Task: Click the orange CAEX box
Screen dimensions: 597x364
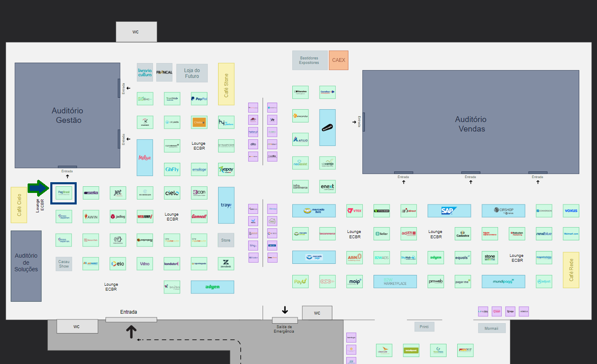Action: tap(338, 60)
